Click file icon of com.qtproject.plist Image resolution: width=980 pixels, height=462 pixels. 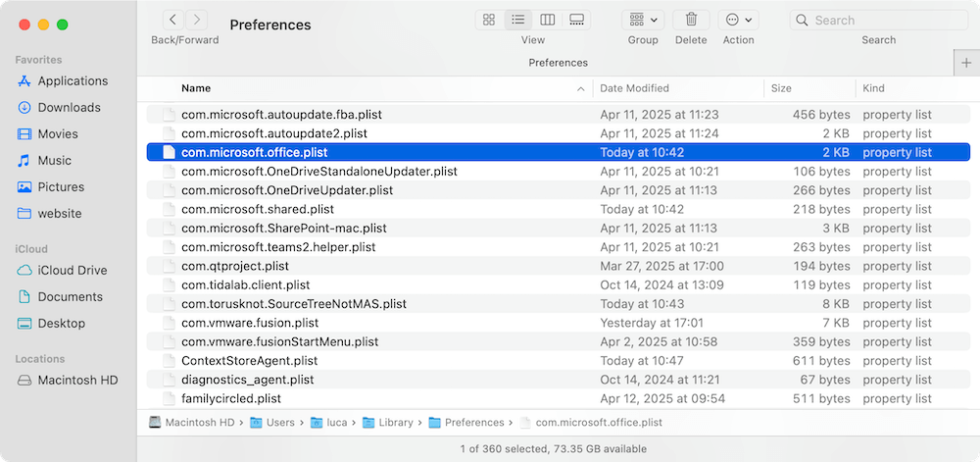click(x=169, y=267)
